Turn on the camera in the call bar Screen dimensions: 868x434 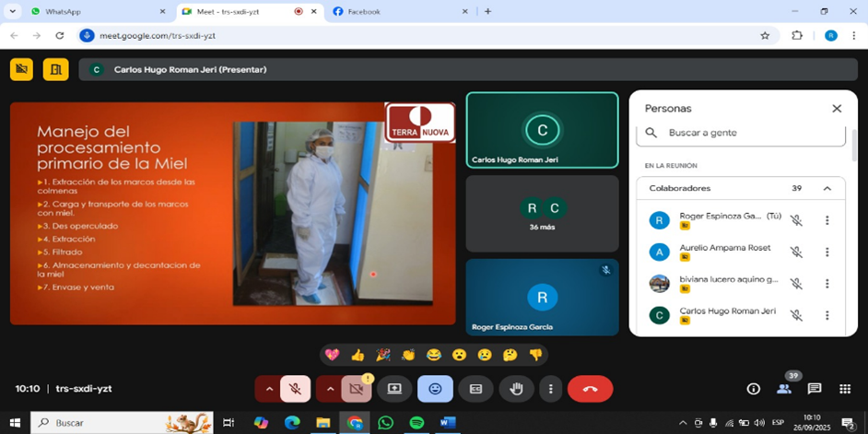coord(356,389)
